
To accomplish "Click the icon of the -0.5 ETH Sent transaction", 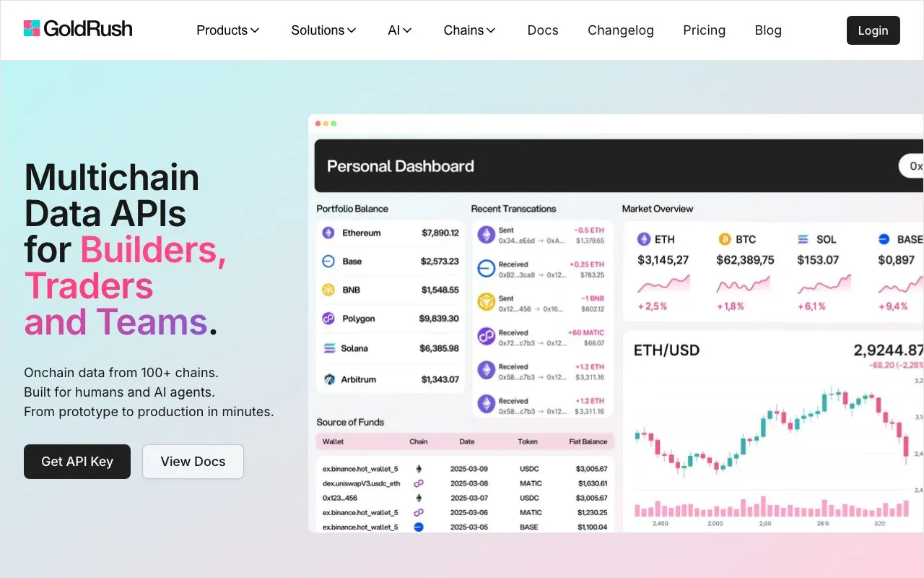I will tap(486, 235).
